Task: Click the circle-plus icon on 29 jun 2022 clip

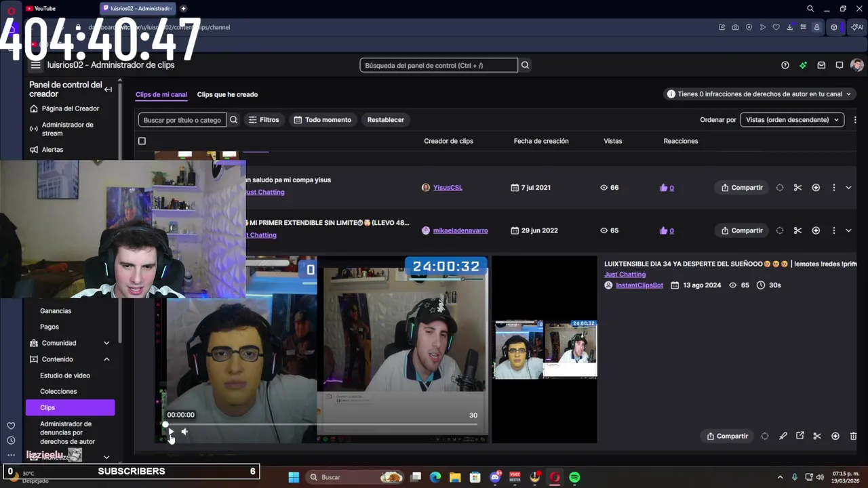Action: coord(816,230)
